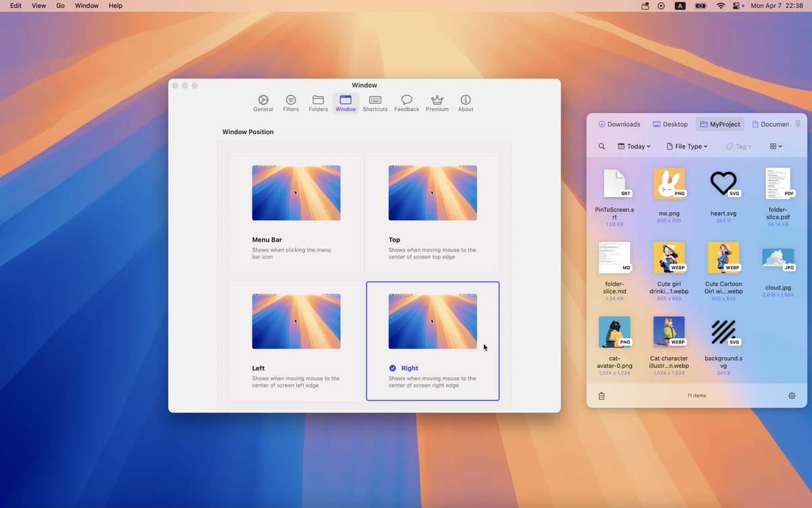Click the 2,816 x 1,584 dimensions label
The height and width of the screenshot is (508, 812).
coord(778,295)
